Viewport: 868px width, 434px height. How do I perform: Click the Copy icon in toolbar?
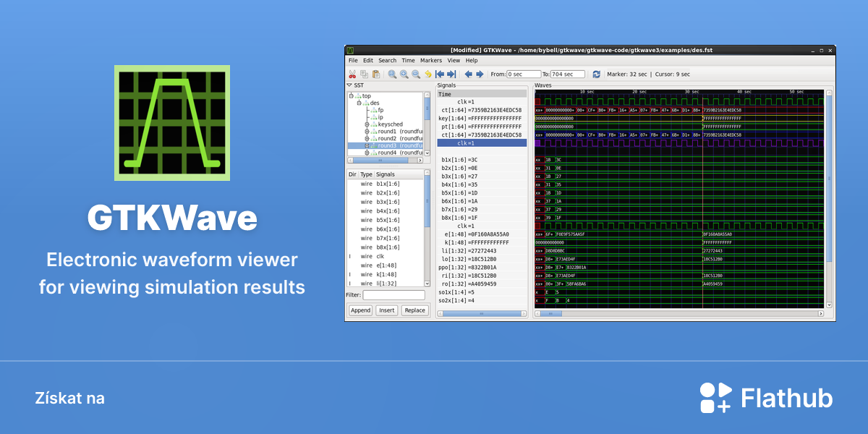point(364,74)
